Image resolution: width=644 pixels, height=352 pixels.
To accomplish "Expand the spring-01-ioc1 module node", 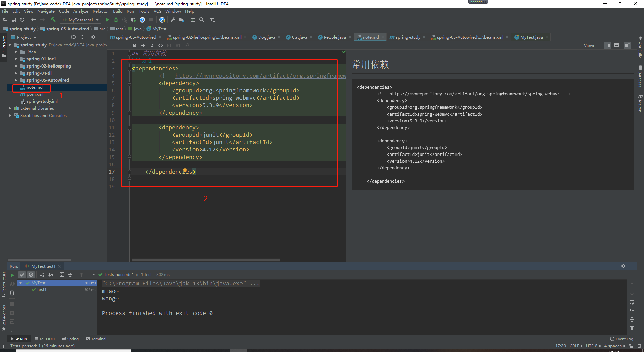I will [x=16, y=59].
